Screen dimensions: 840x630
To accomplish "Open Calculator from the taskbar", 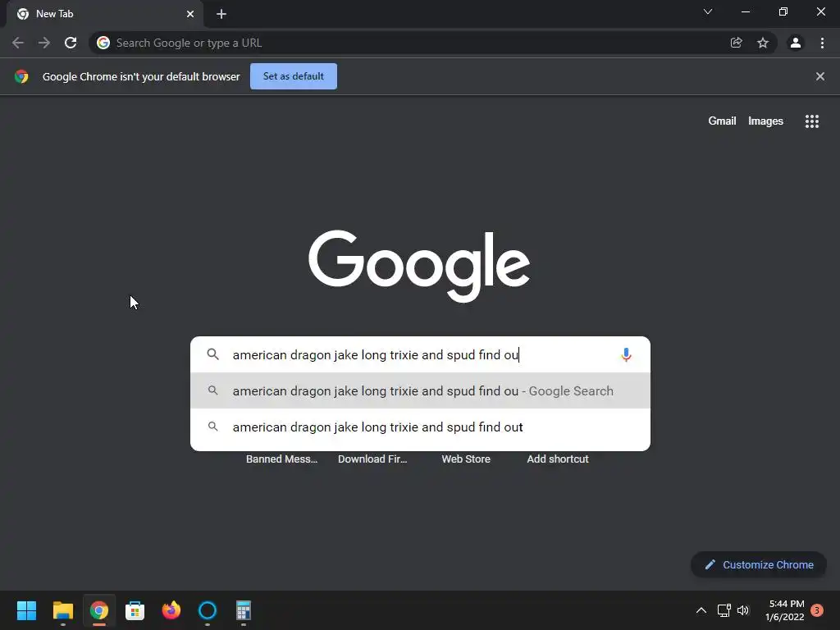I will (243, 610).
